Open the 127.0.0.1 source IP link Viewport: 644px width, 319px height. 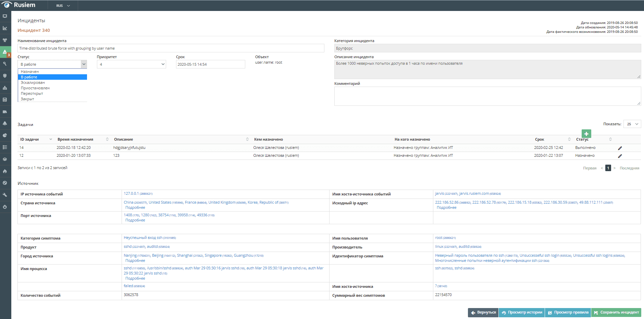point(131,194)
